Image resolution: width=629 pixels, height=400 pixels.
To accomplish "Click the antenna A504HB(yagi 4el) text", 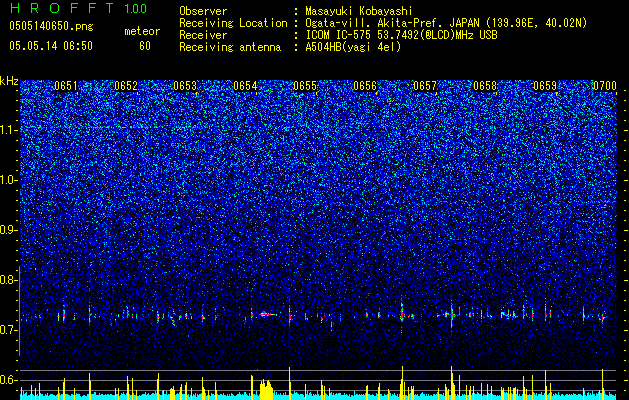I will 353,47.
